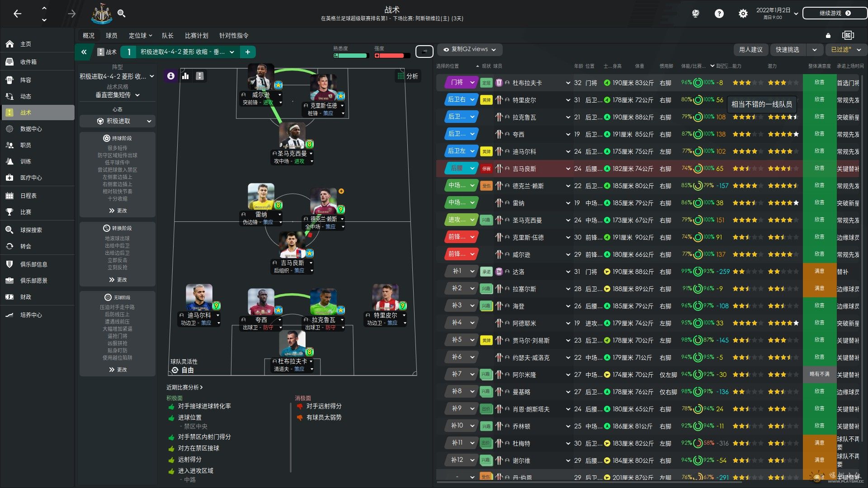Open 转会 transfers in sidebar
Viewport: 868px width, 488px height.
coord(38,246)
